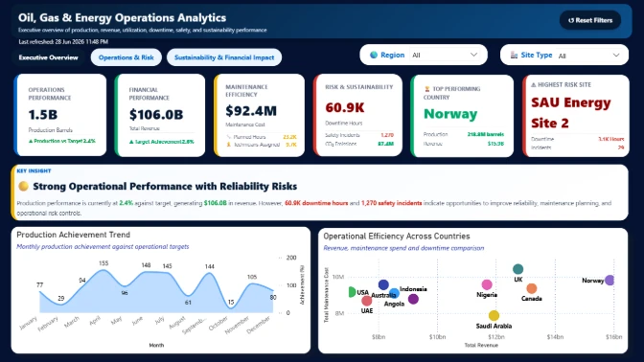Select the Executive Overview tab

pyautogui.click(x=49, y=57)
